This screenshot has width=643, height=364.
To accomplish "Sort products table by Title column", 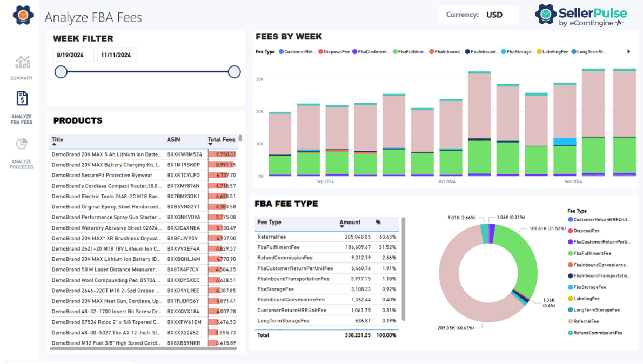I will (x=57, y=140).
